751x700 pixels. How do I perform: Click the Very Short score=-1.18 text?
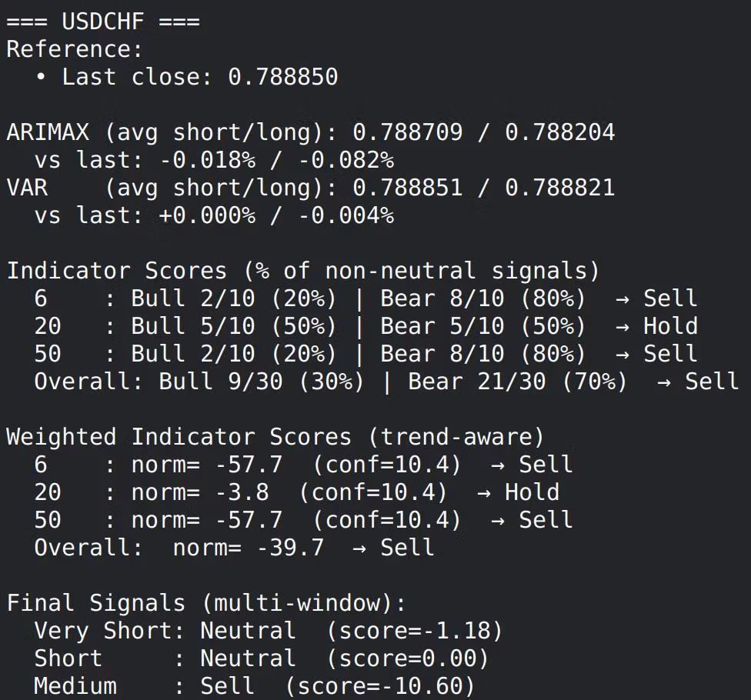(414, 631)
